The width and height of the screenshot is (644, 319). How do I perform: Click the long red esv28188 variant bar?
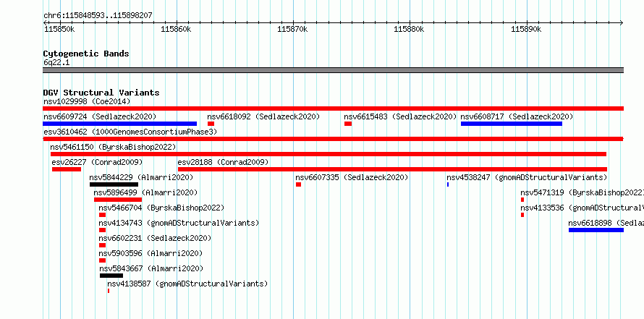tap(392, 169)
